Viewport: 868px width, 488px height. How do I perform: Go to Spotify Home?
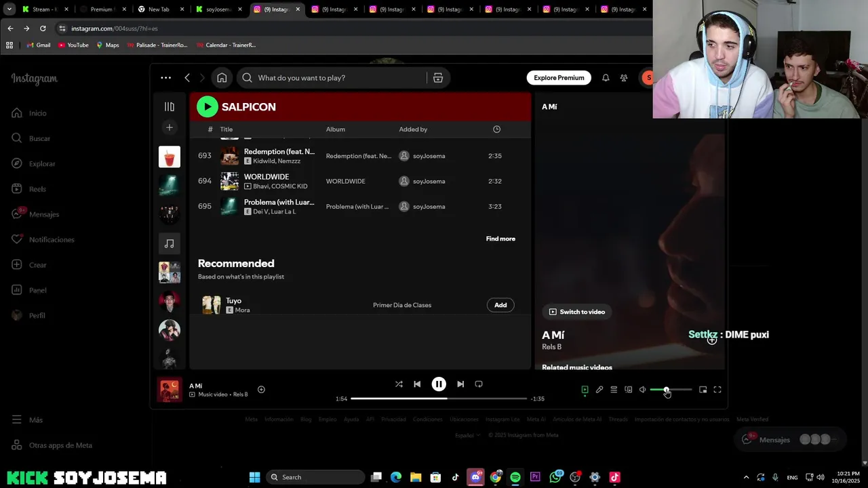(222, 78)
